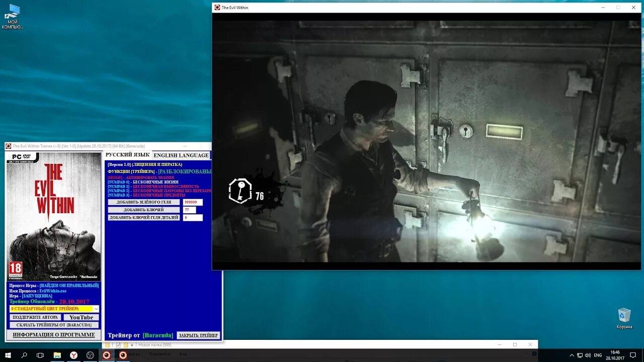Screen dimensions: 644x362
Task: Open Мой компьютер desktop icon
Action: coord(13,17)
